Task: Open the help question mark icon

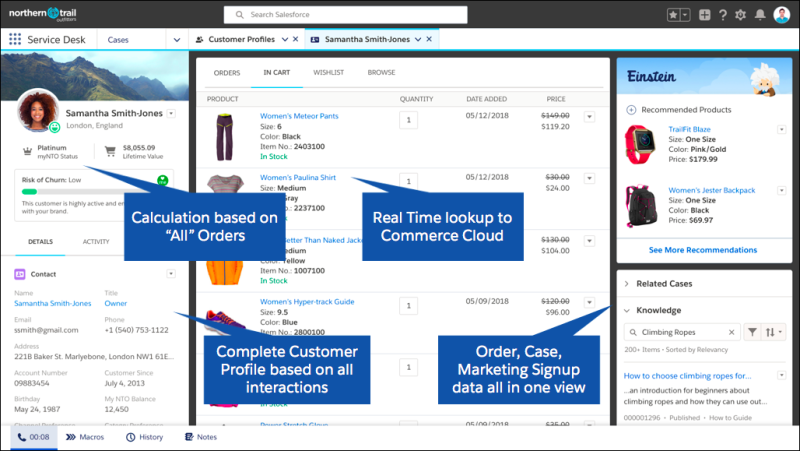Action: [723, 15]
